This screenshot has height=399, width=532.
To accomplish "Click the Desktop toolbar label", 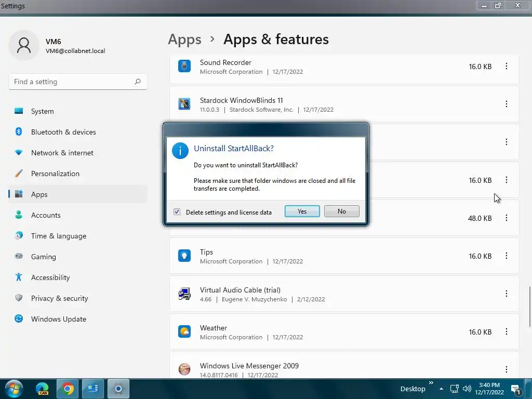I will [413, 389].
